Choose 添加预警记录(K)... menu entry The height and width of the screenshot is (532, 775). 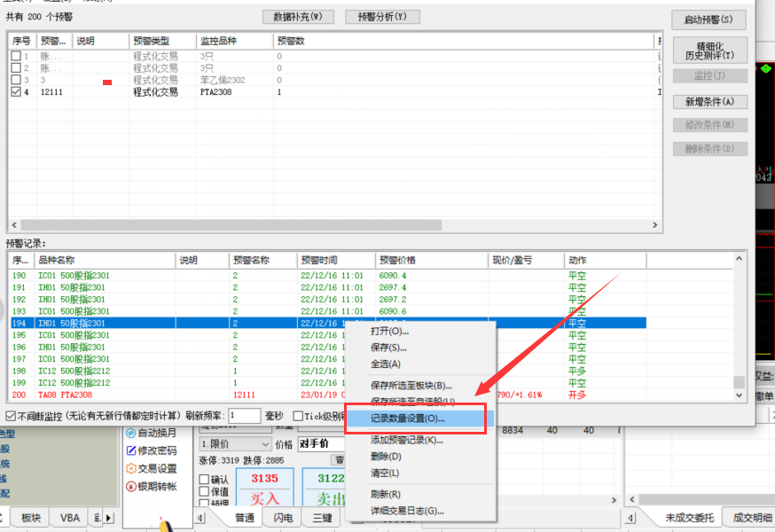point(407,440)
